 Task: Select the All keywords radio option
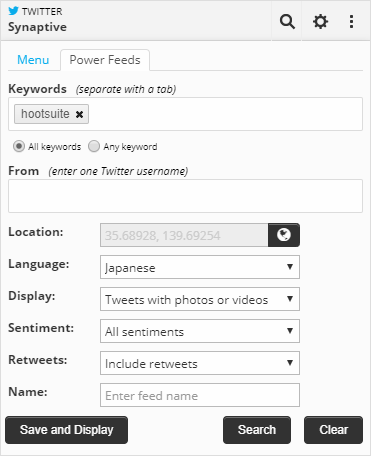tap(19, 146)
